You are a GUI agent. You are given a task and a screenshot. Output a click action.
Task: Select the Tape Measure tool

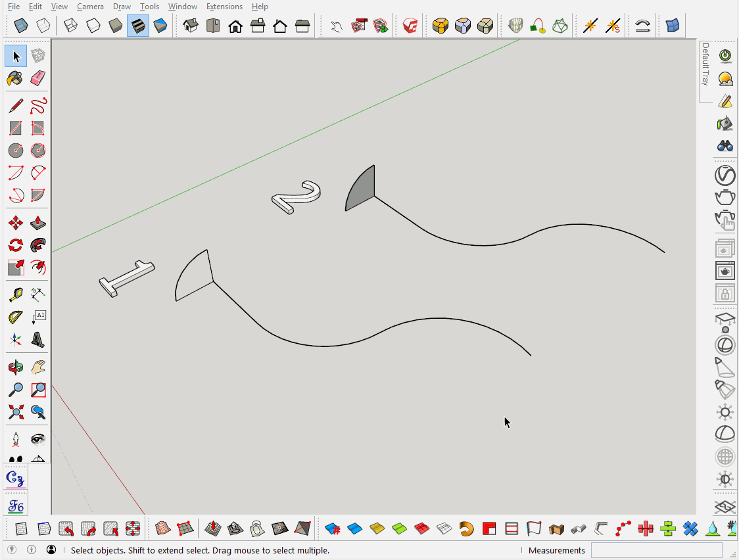(x=16, y=294)
